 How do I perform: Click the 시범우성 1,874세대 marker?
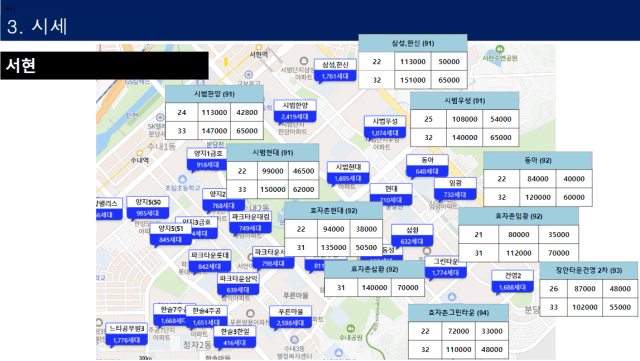click(x=385, y=127)
